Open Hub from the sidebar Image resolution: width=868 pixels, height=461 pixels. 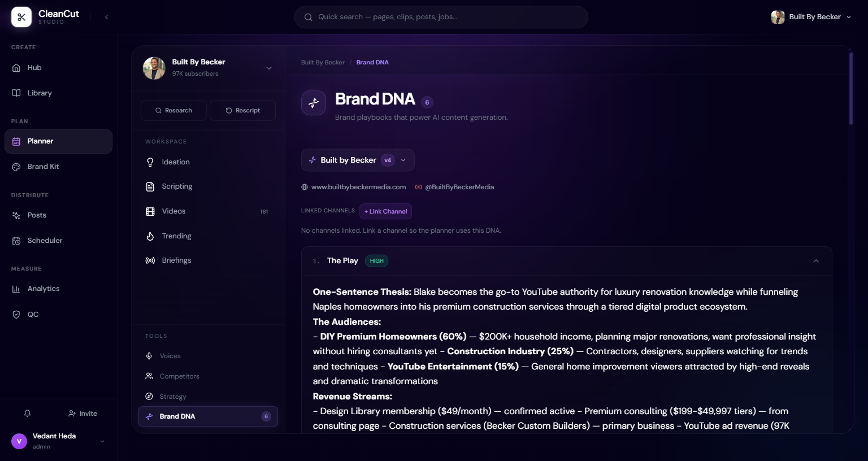point(58,68)
